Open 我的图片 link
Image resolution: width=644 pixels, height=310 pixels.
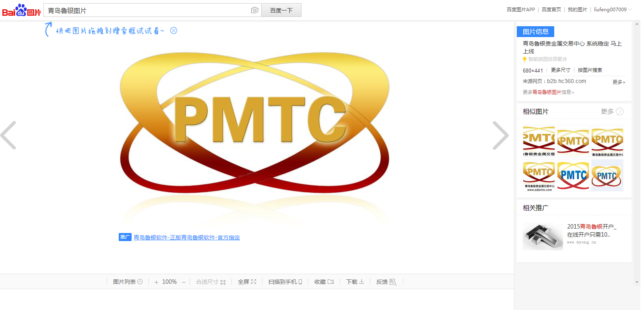click(577, 9)
